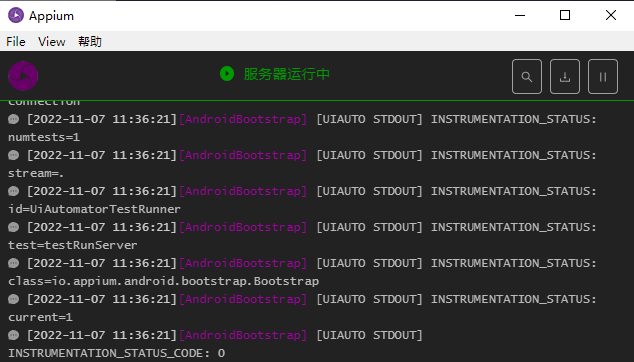634x362 pixels.
Task: Select class=io.appium.android.bootstrap.Bootstrap log text
Action: tap(163, 281)
